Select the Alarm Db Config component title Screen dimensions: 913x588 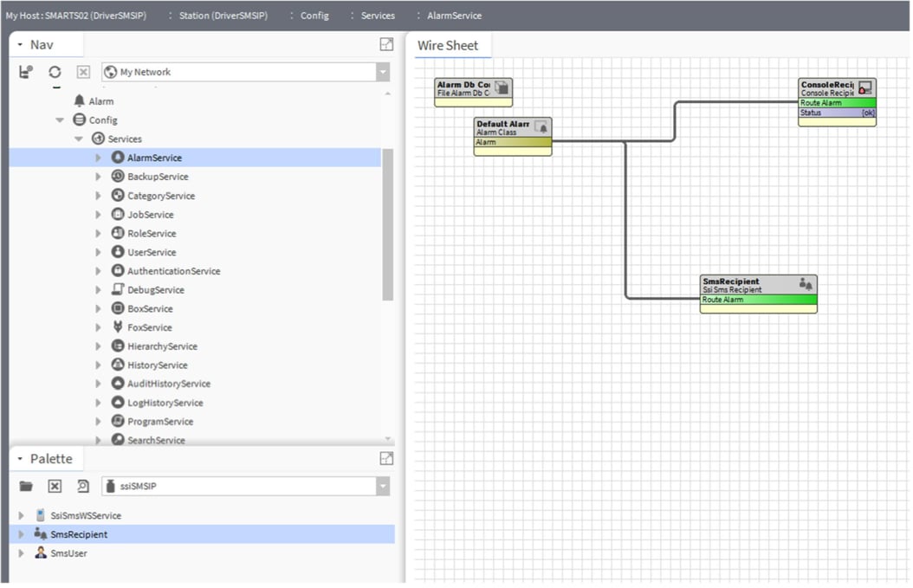click(x=463, y=84)
